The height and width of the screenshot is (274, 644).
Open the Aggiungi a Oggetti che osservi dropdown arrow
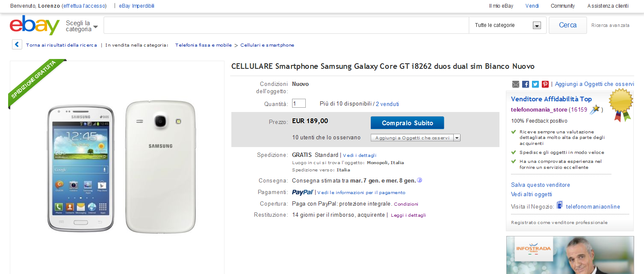(x=457, y=138)
